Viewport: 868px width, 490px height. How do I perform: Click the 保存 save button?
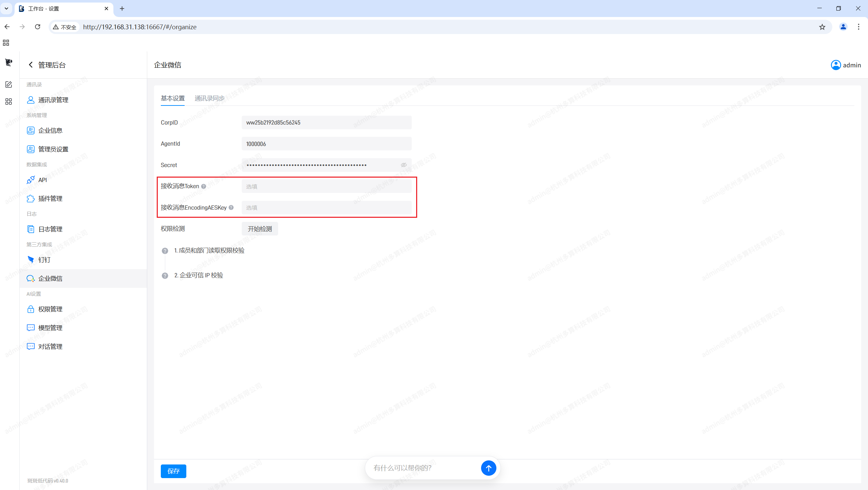pos(173,471)
